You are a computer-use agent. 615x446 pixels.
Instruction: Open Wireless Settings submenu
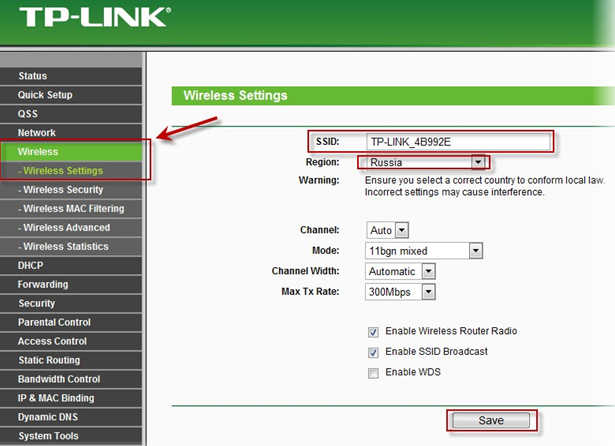click(x=71, y=171)
